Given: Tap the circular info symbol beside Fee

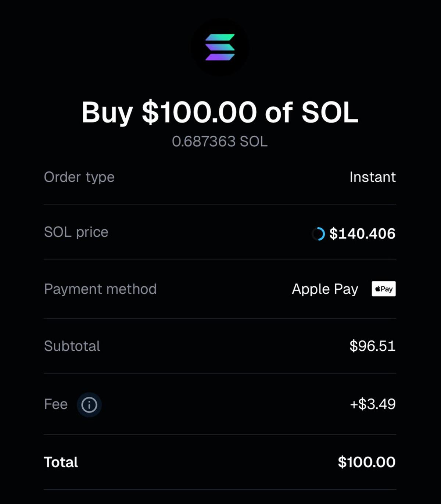Looking at the screenshot, I should pos(89,404).
